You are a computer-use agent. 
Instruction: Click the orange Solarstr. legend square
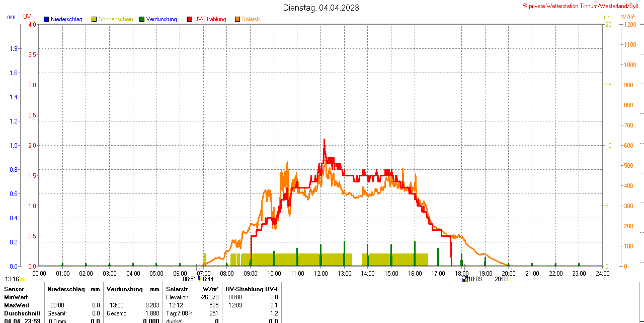tap(237, 19)
